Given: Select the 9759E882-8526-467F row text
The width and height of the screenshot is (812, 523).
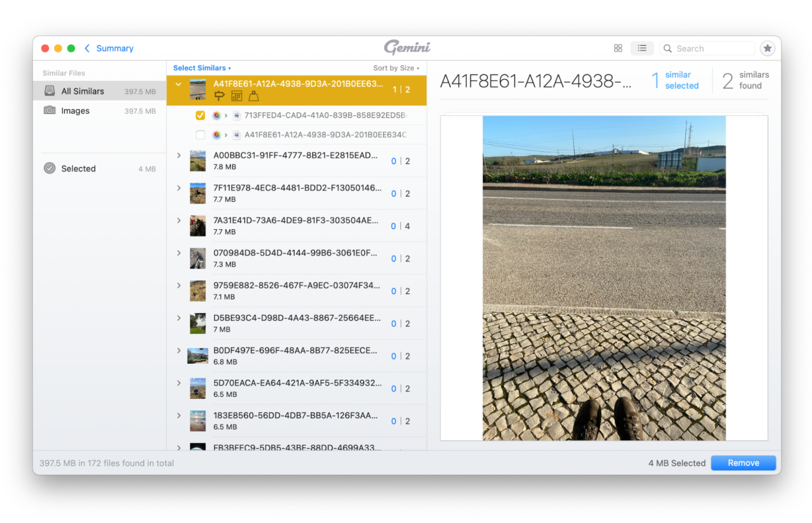Looking at the screenshot, I should (x=297, y=285).
